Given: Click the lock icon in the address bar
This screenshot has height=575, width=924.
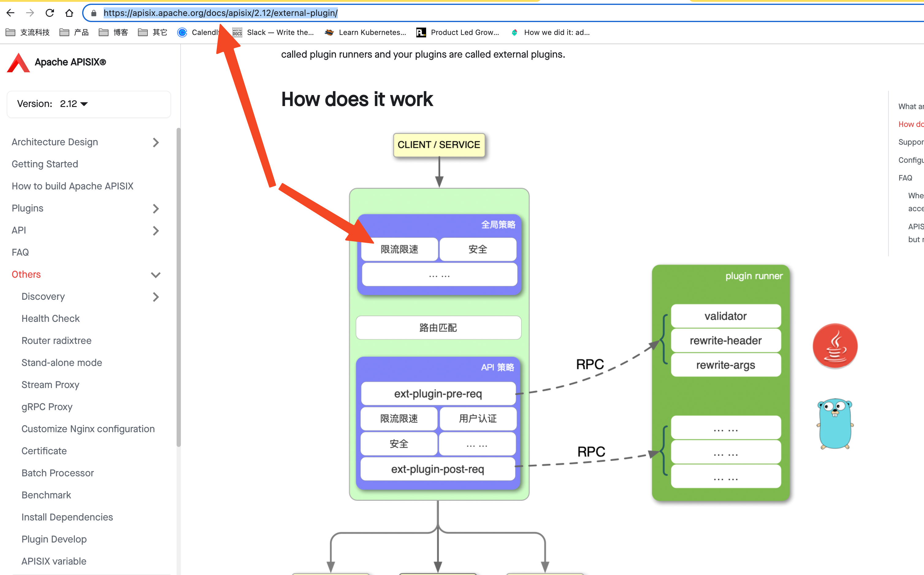Looking at the screenshot, I should coord(94,13).
